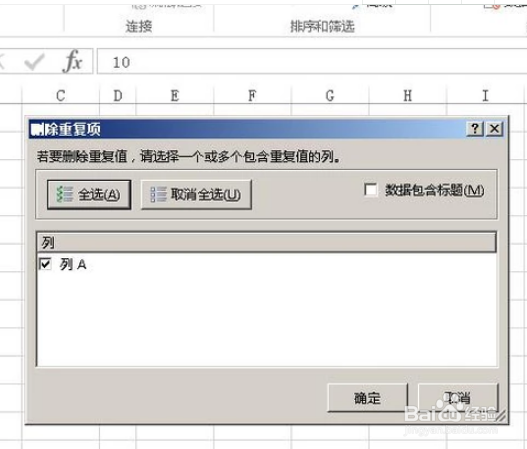Select column G header

(x=330, y=96)
